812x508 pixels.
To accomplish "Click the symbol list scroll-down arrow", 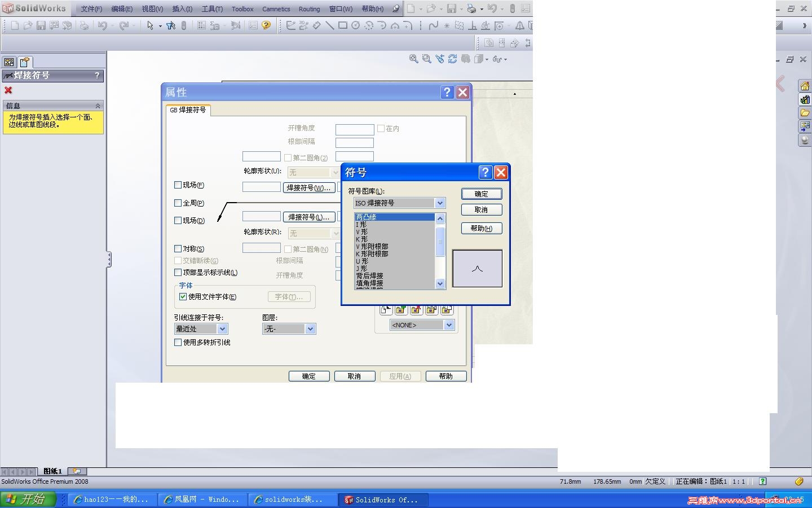I will click(440, 284).
